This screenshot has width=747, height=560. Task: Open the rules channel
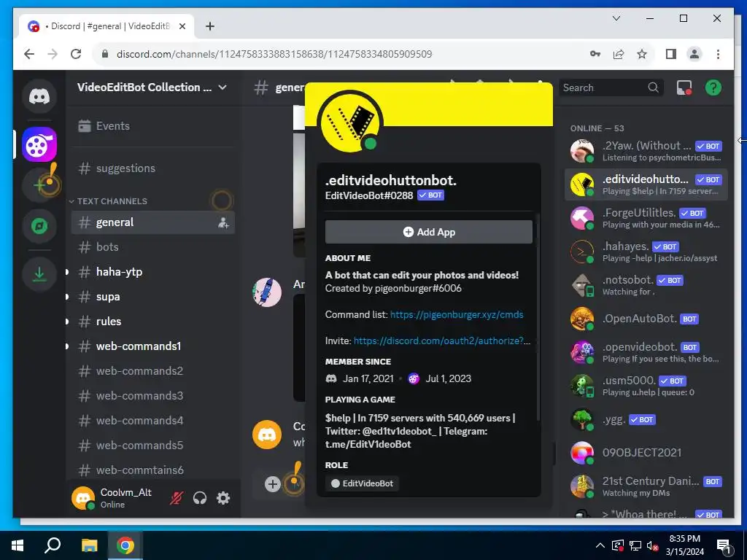(152, 322)
